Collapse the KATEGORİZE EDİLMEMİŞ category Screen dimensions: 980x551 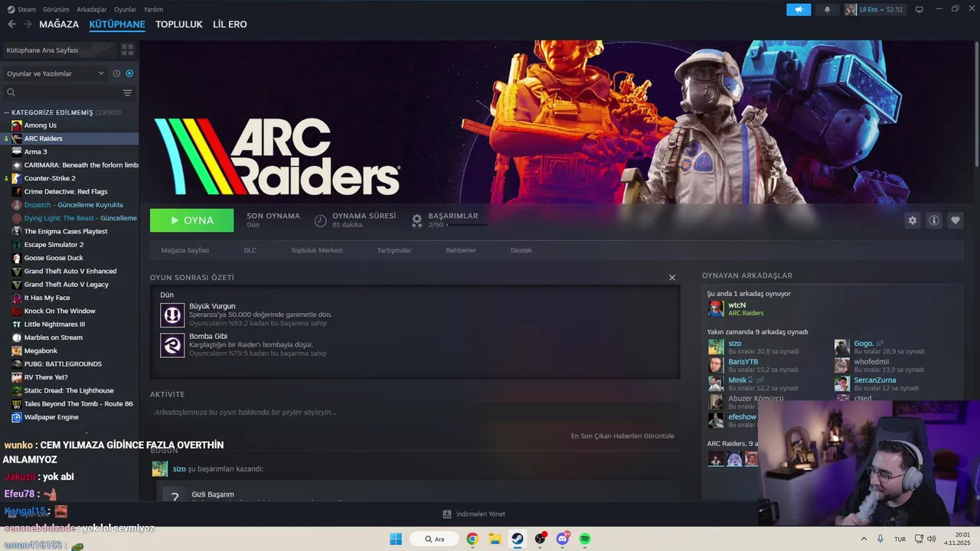coord(8,112)
